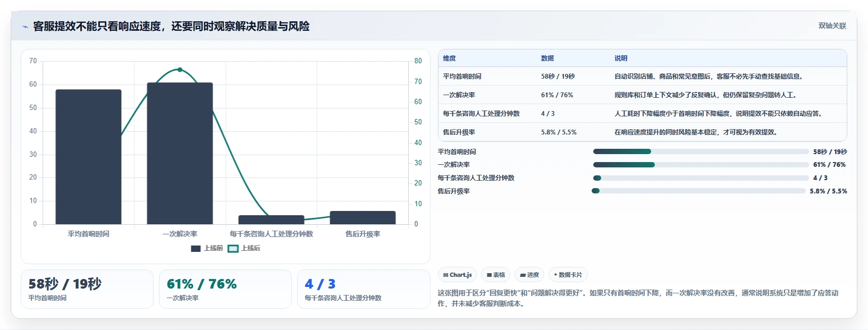The height and width of the screenshot is (330, 868).
Task: Select the 一次解决率 table row label
Action: pyautogui.click(x=459, y=95)
